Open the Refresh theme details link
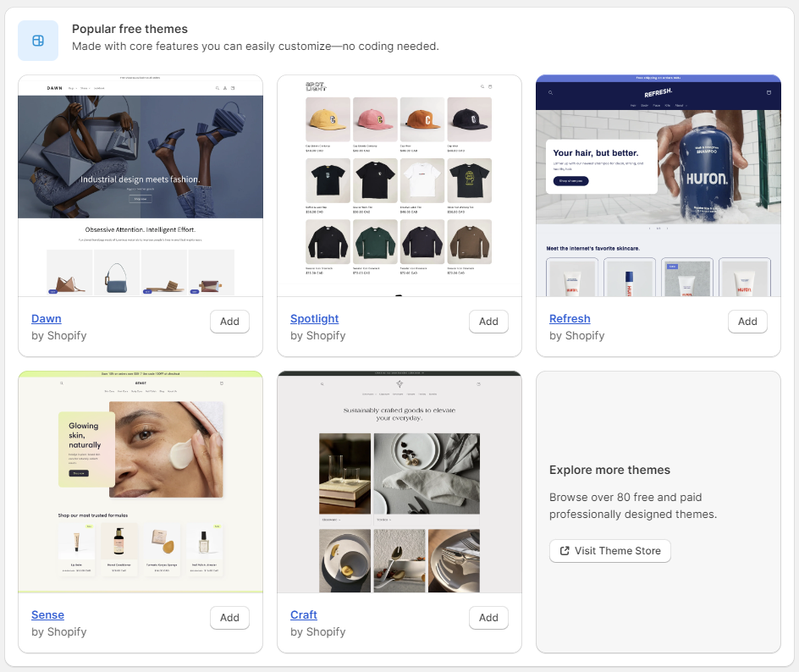This screenshot has width=799, height=672. (570, 318)
